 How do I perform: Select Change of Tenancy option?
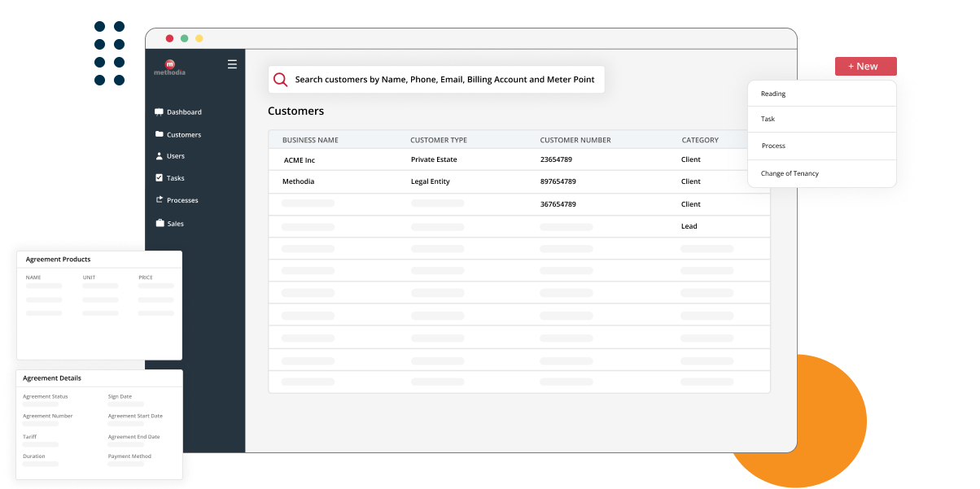[789, 172]
